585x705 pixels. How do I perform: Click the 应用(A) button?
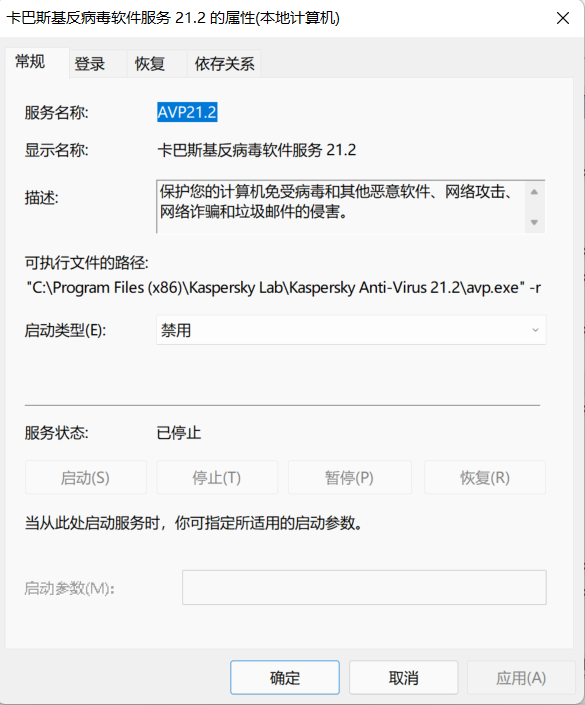click(521, 678)
